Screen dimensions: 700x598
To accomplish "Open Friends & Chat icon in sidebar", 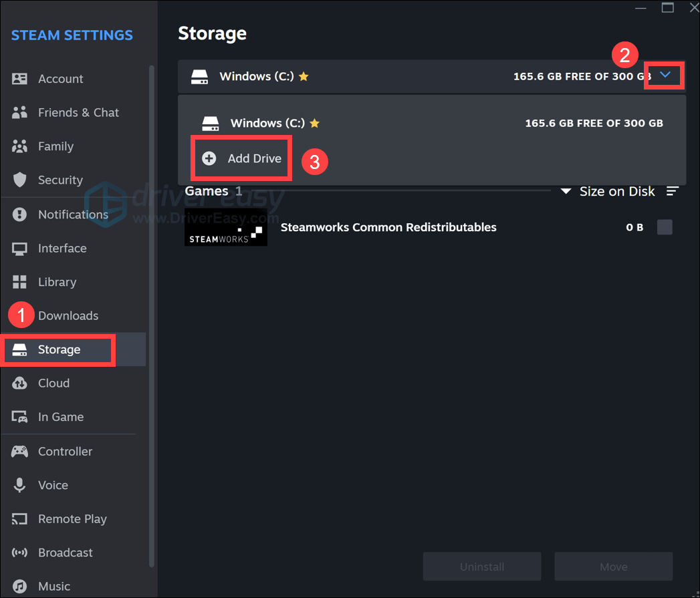I will (19, 112).
